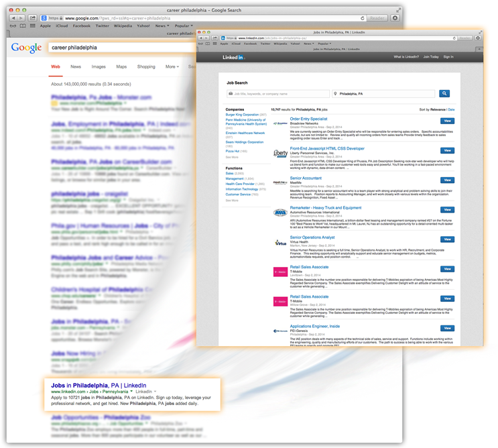This screenshot has width=498, height=448.
Task: View the Applications Engineer, Inside job
Action: [x=447, y=328]
